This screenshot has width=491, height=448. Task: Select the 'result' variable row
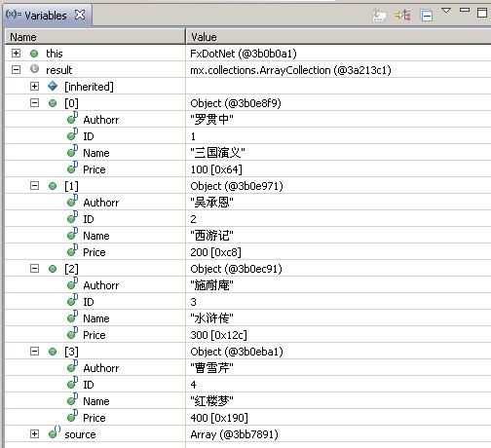tap(247, 70)
